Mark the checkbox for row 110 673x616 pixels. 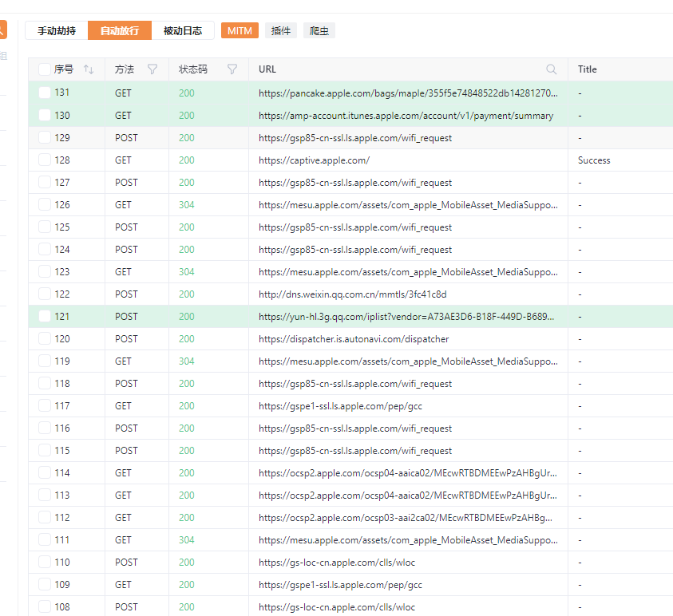(45, 562)
